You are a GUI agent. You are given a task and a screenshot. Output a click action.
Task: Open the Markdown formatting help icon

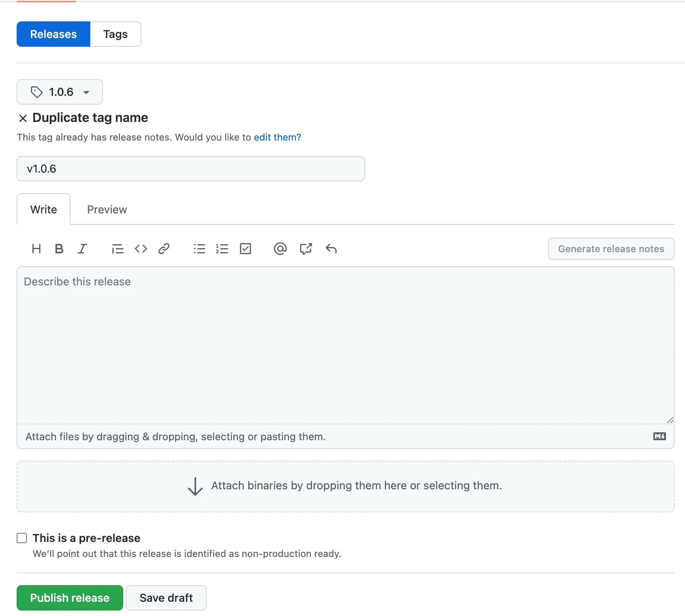[659, 436]
